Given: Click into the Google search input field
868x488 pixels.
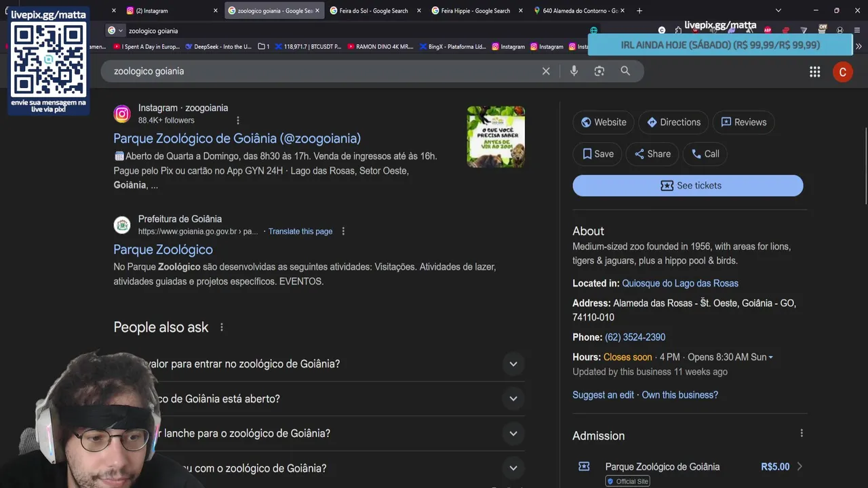Looking at the screenshot, I should click(x=322, y=71).
